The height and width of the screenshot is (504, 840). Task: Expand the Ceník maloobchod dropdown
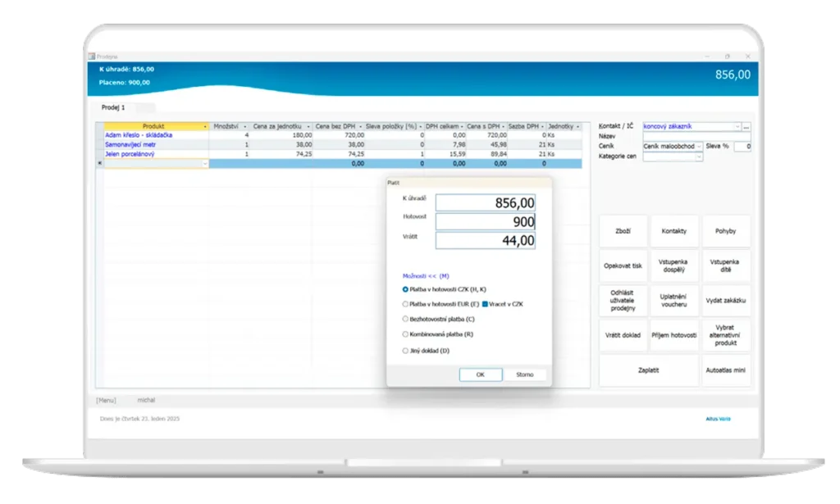point(699,146)
